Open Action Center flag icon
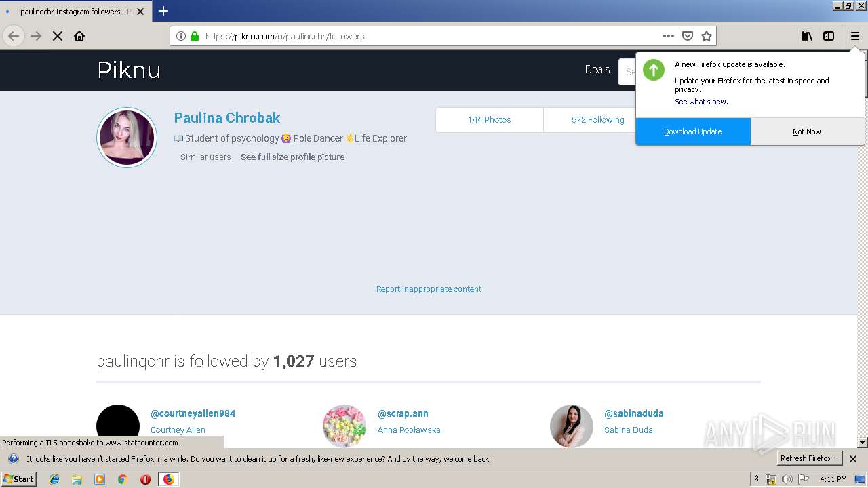 pos(804,479)
